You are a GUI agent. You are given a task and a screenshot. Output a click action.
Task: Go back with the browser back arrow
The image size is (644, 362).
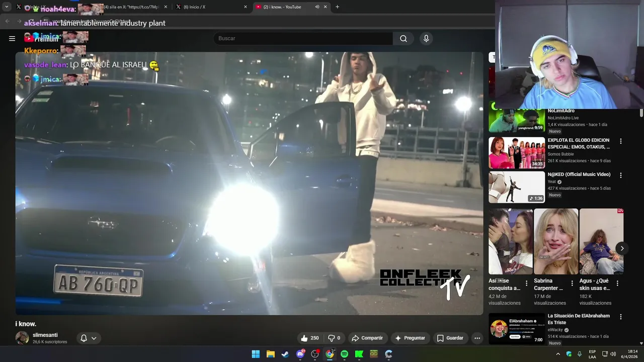(x=8, y=21)
